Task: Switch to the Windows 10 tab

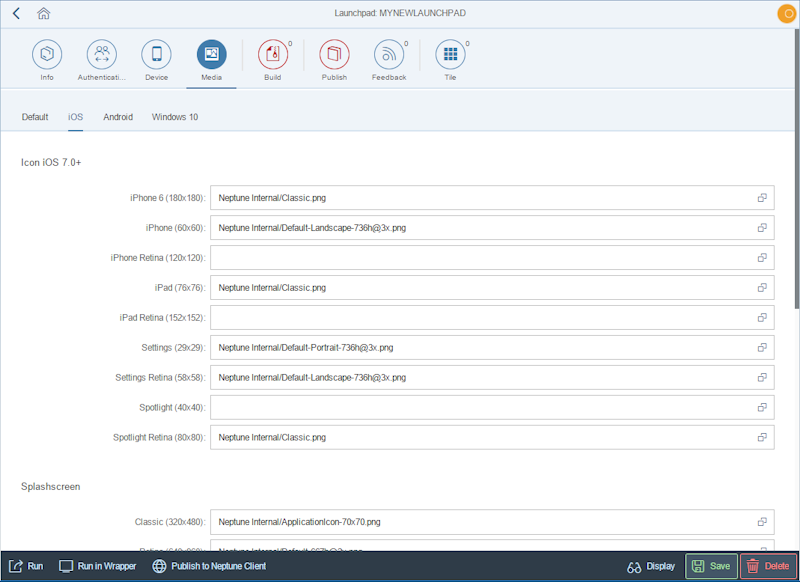Action: tap(174, 117)
